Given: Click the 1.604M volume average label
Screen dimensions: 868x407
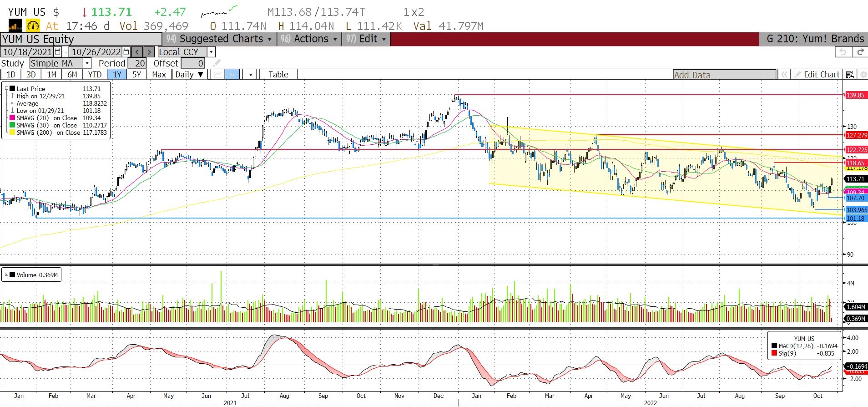Looking at the screenshot, I should click(856, 307).
